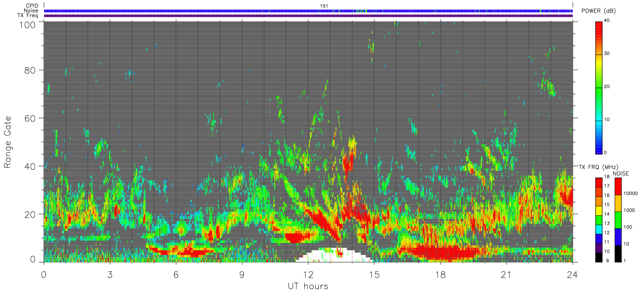This screenshot has height=297, width=644.
Task: Click the POWER (dB) legend title
Action: pyautogui.click(x=599, y=11)
